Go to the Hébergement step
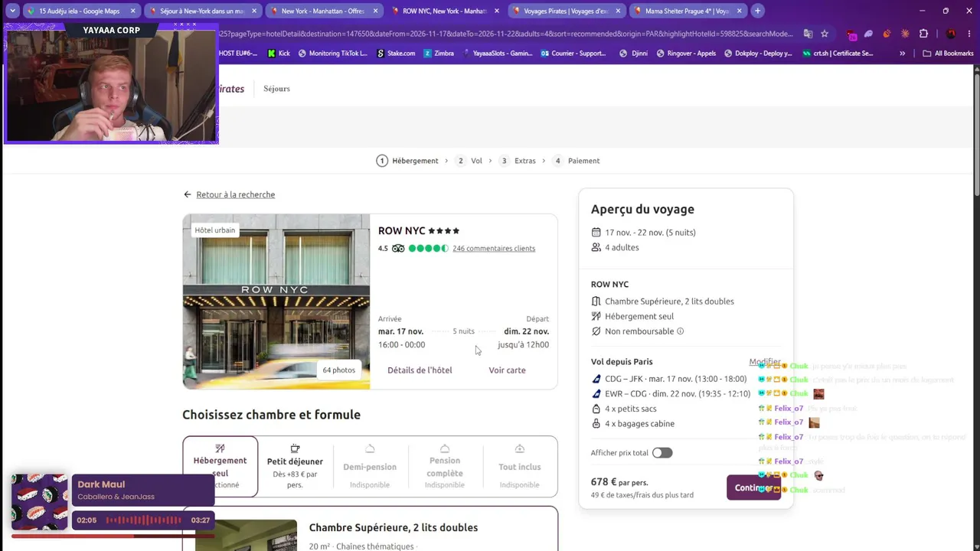 click(407, 161)
